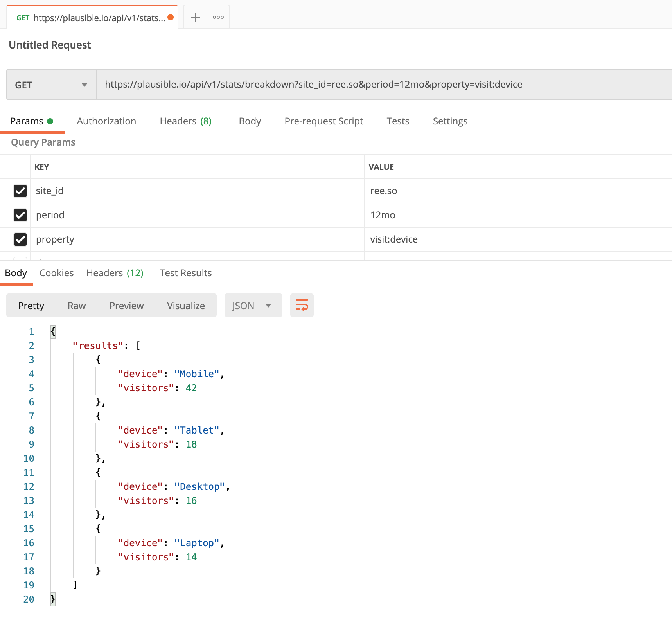Uncheck the property query parameter

20,239
